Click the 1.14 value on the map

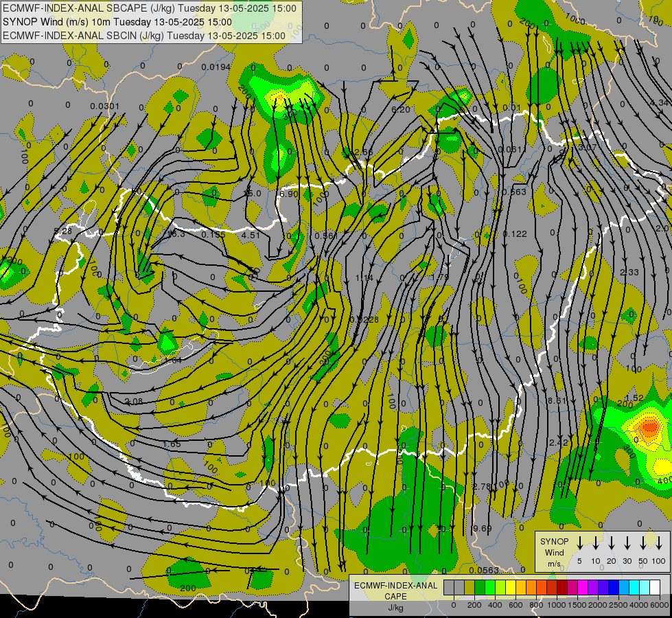pyautogui.click(x=364, y=278)
